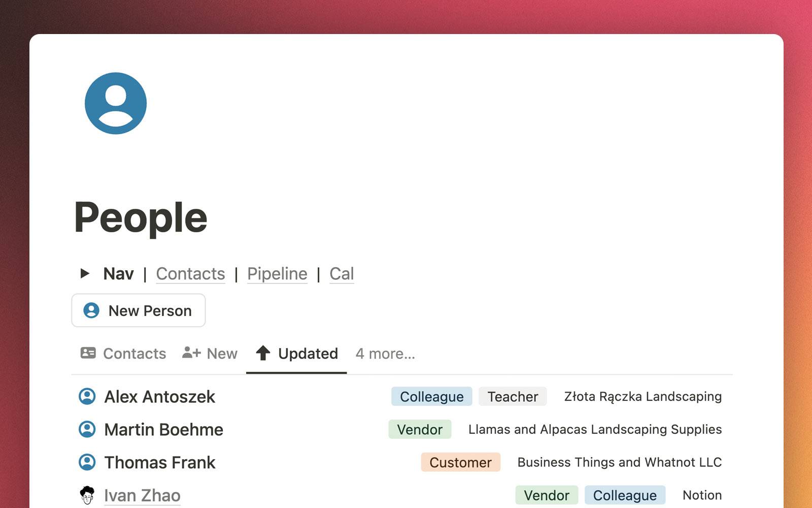The height and width of the screenshot is (508, 812).
Task: Expand the 4 more views dropdown
Action: tap(385, 353)
